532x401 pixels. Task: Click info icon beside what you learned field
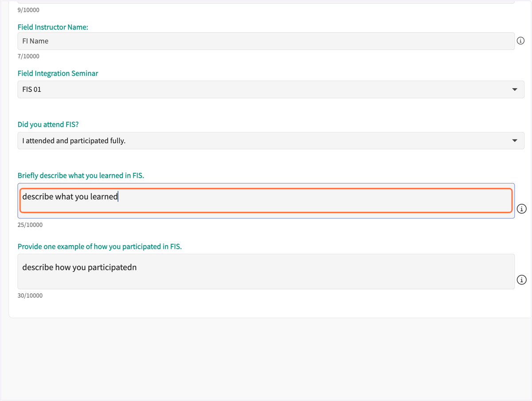522,209
